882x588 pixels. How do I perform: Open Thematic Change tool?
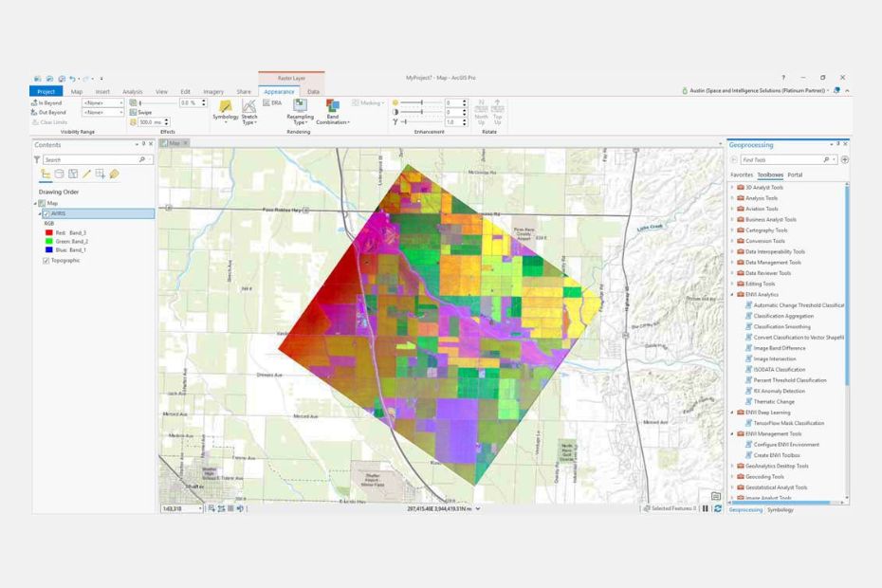click(x=770, y=402)
